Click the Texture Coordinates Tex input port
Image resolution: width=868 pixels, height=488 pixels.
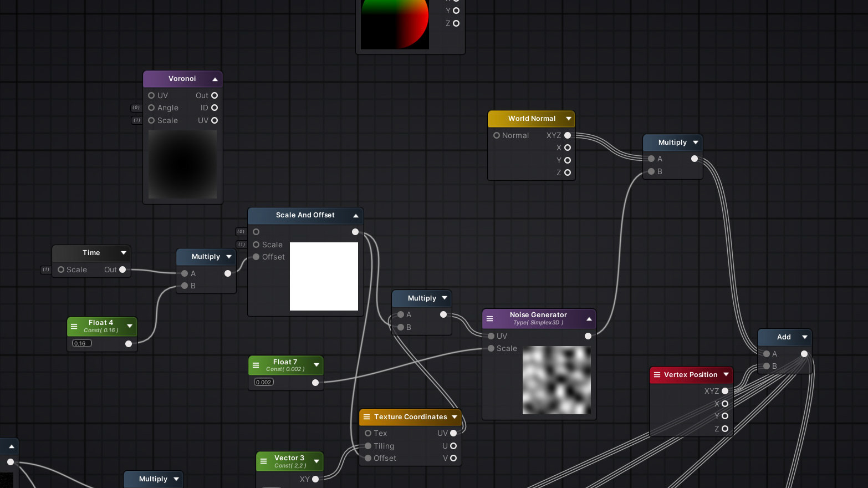(368, 433)
